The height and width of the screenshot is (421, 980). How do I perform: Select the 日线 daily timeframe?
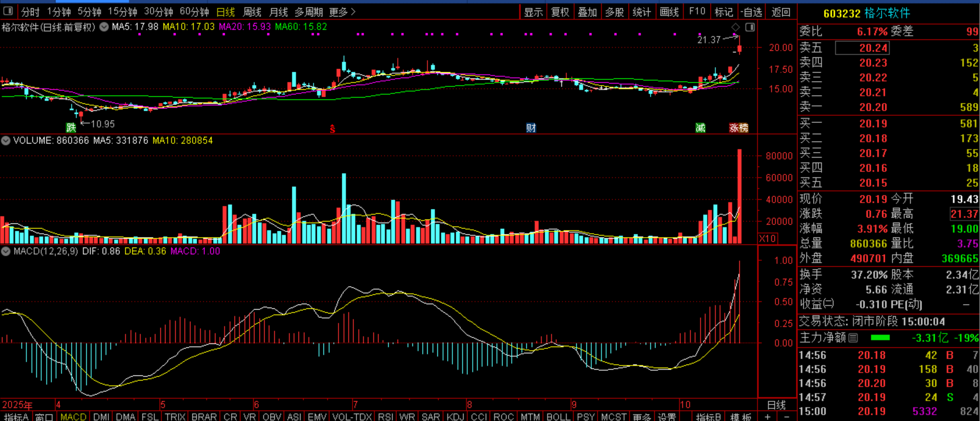(225, 11)
